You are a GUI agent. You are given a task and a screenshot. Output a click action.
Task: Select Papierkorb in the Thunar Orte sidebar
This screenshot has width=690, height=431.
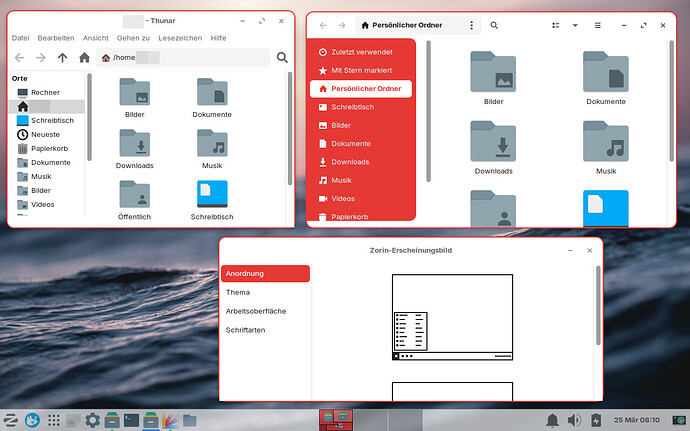tap(48, 148)
